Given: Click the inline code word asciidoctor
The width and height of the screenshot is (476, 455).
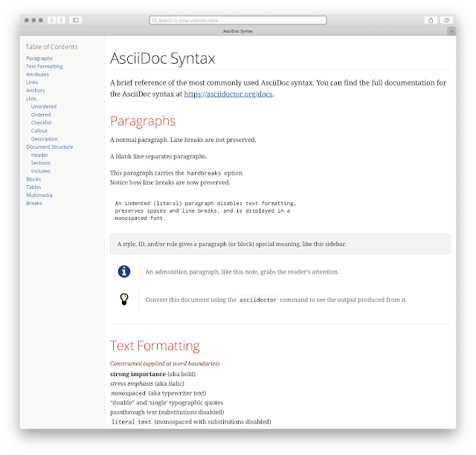Looking at the screenshot, I should pyautogui.click(x=258, y=300).
